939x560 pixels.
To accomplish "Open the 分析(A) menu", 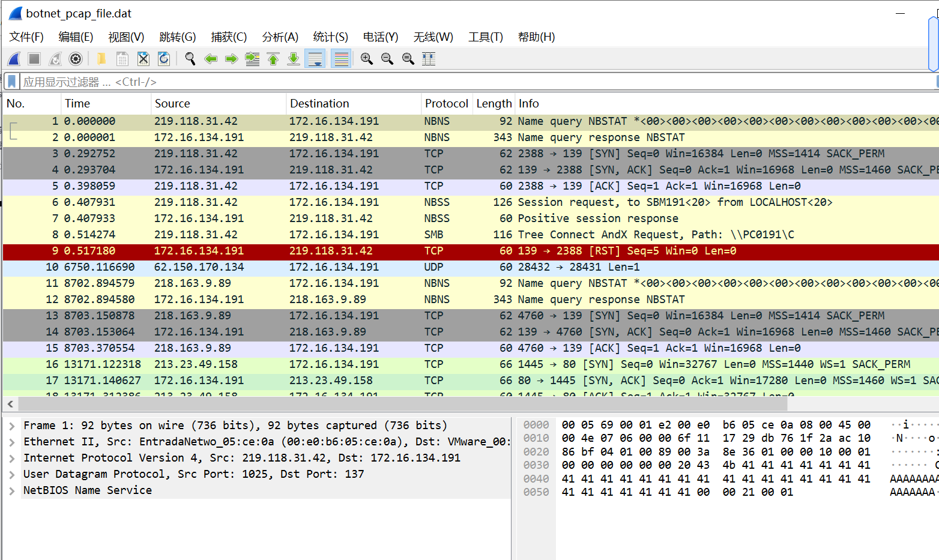I will point(280,37).
